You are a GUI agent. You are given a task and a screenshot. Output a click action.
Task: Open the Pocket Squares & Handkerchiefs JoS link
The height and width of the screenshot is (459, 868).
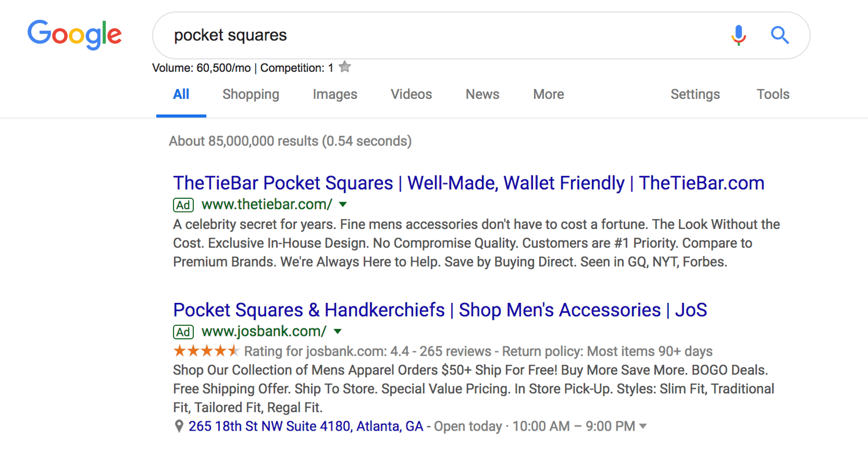tap(440, 310)
